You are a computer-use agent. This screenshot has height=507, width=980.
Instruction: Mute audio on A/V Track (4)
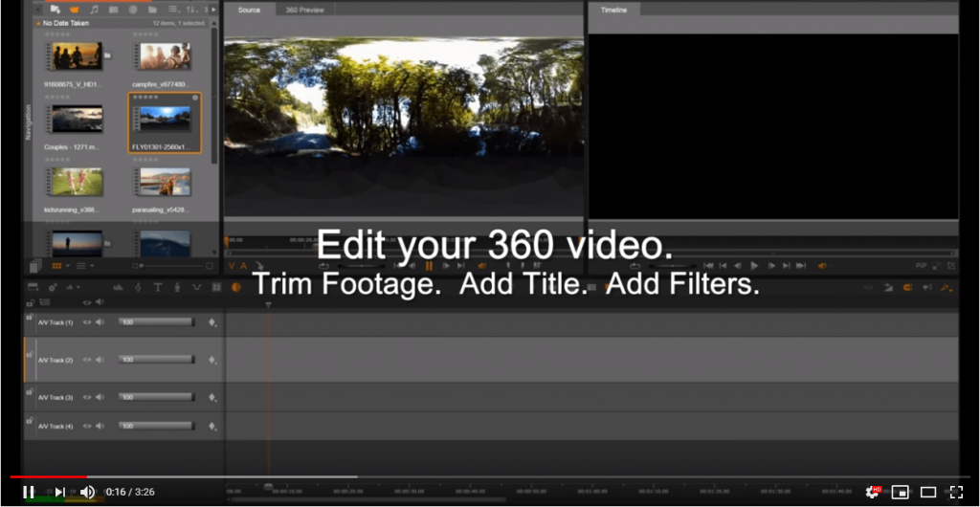(100, 426)
